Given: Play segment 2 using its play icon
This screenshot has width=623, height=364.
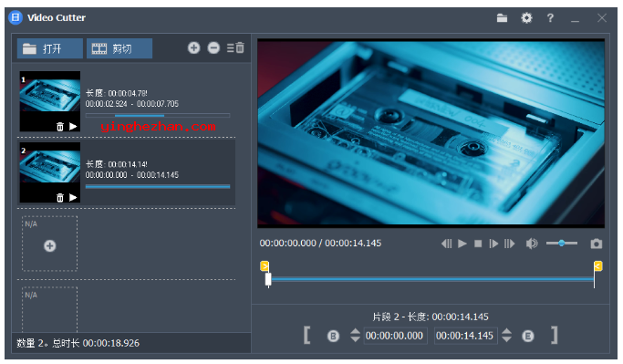Looking at the screenshot, I should click(x=73, y=197).
